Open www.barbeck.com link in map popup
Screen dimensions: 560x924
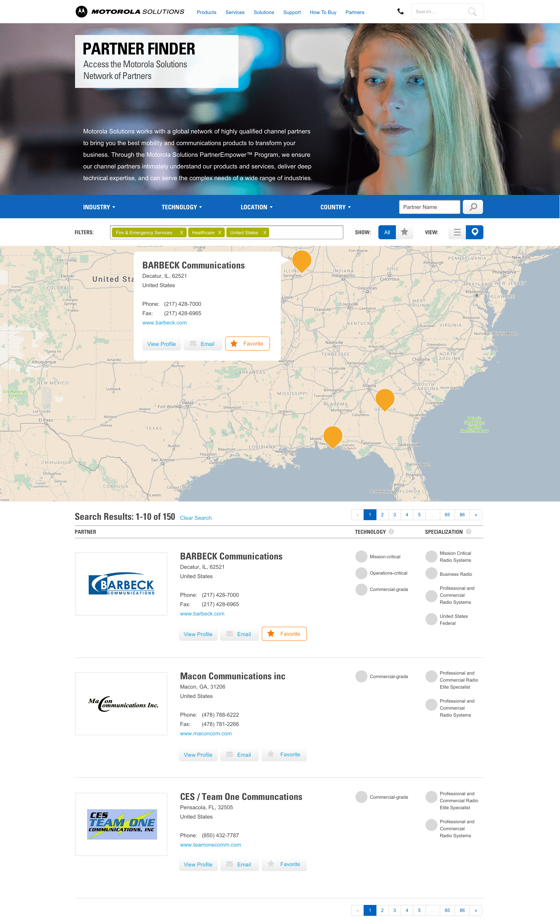click(x=164, y=323)
